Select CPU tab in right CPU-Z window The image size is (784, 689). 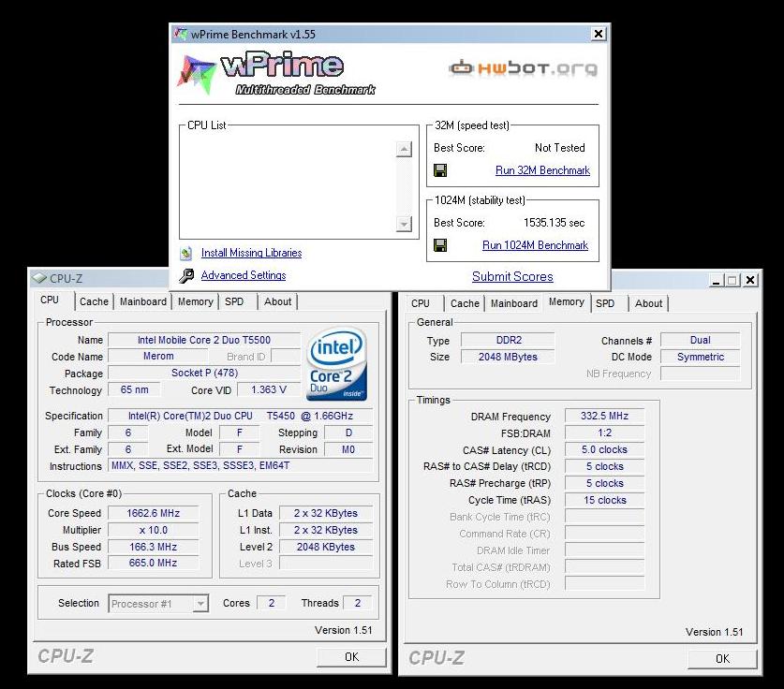pos(421,304)
